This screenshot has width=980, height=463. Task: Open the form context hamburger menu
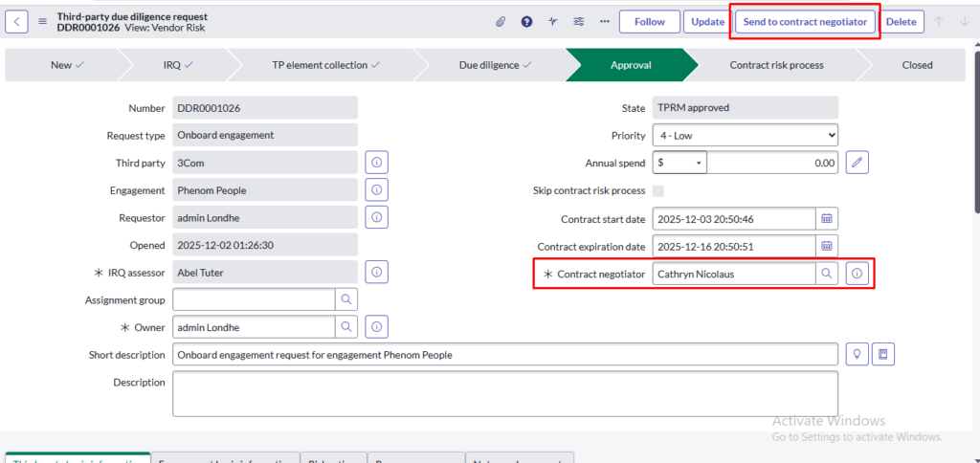(x=42, y=22)
